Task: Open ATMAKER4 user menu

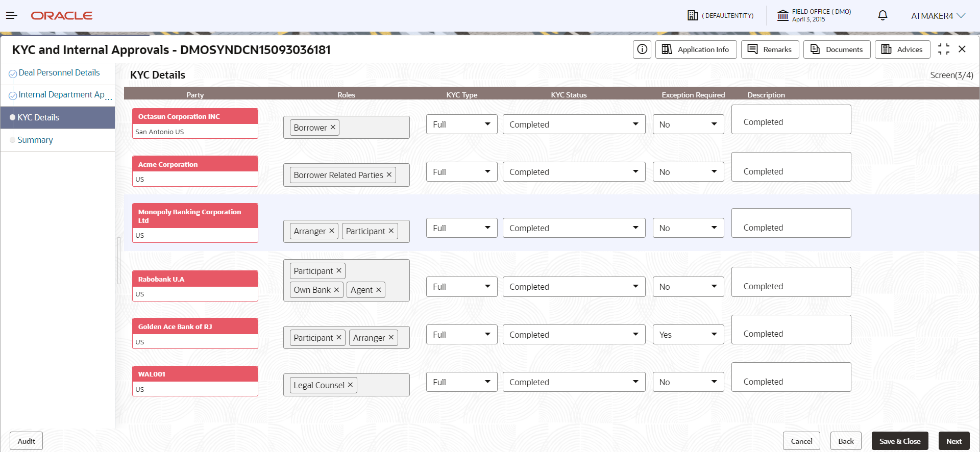Action: [938, 16]
